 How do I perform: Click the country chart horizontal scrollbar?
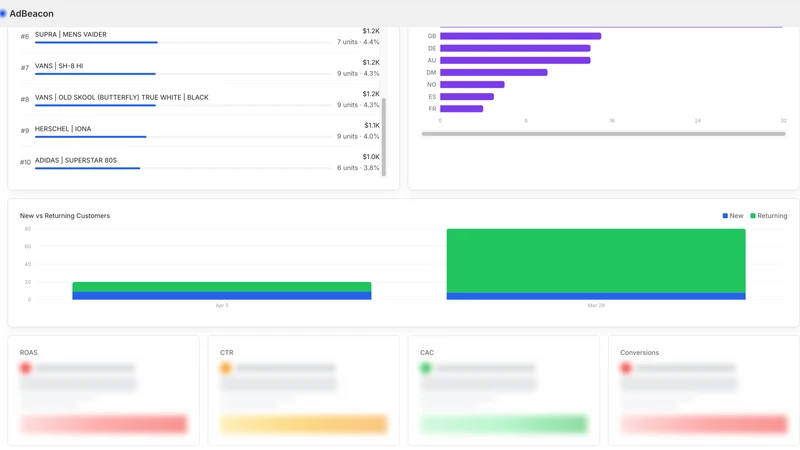pyautogui.click(x=603, y=134)
